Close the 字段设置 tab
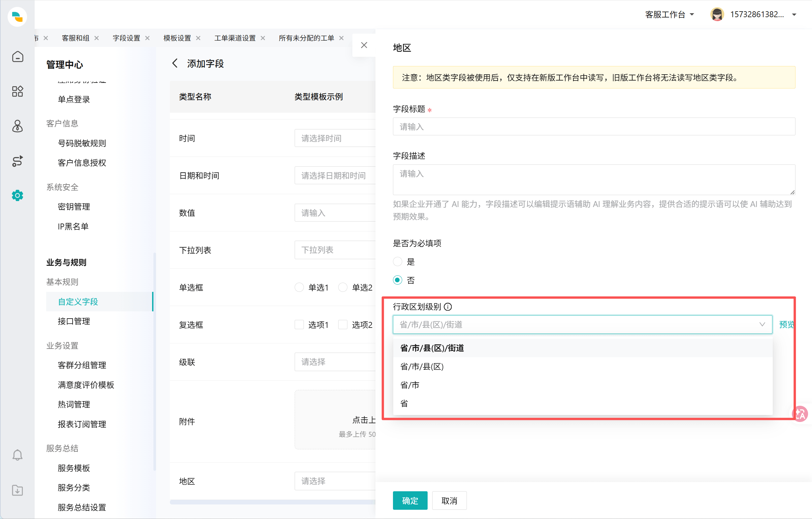 click(x=147, y=38)
